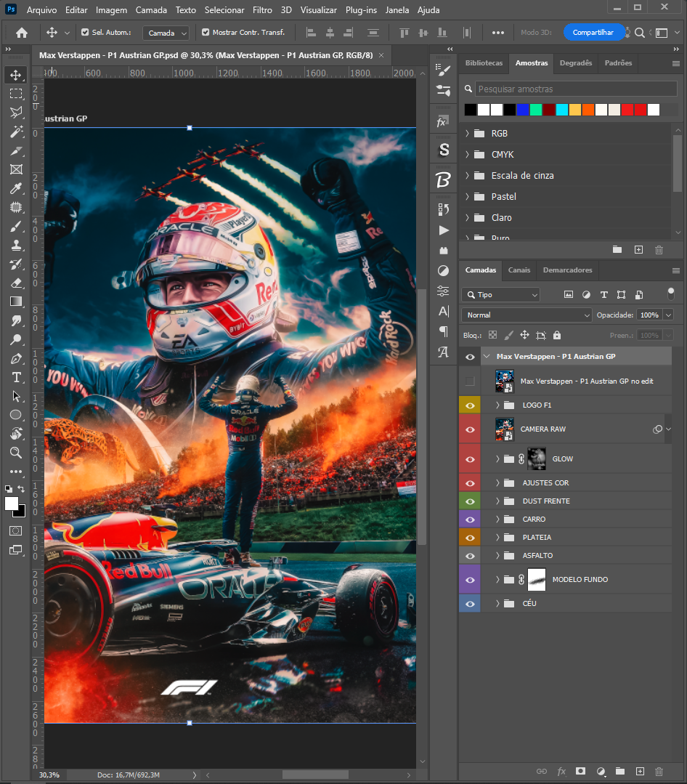Viewport: 687px width, 784px height.
Task: Toggle Mostrar Contr. Transf. checkbox
Action: coord(206,32)
